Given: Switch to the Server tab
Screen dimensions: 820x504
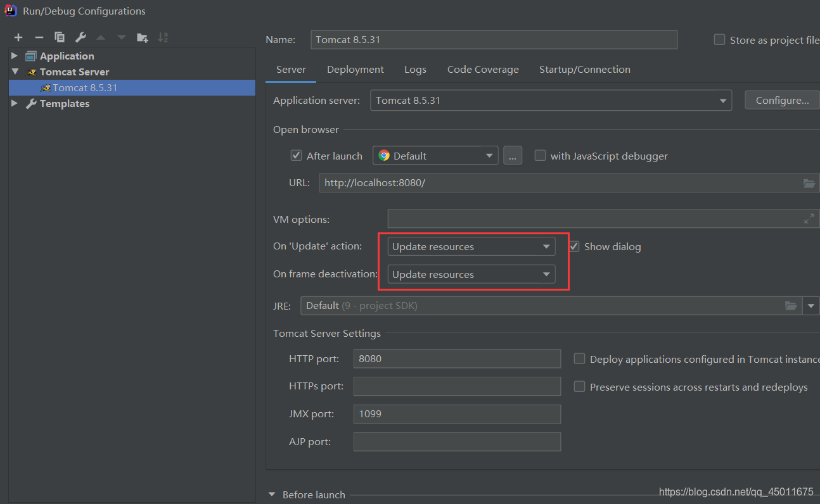Looking at the screenshot, I should coord(291,70).
